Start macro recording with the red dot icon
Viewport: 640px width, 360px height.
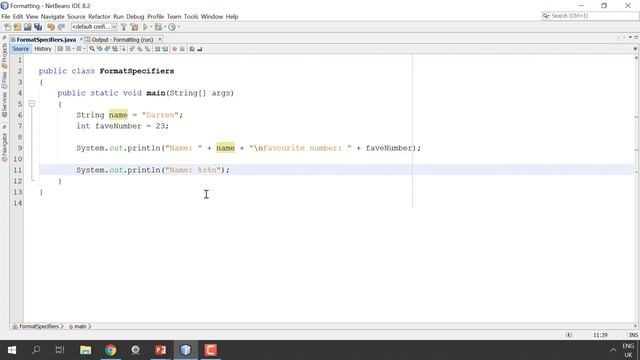coord(175,49)
